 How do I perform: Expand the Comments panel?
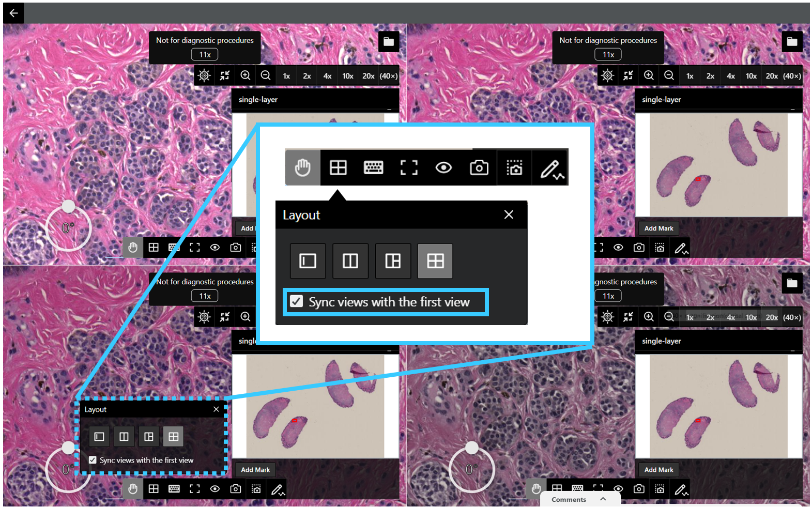(x=580, y=499)
